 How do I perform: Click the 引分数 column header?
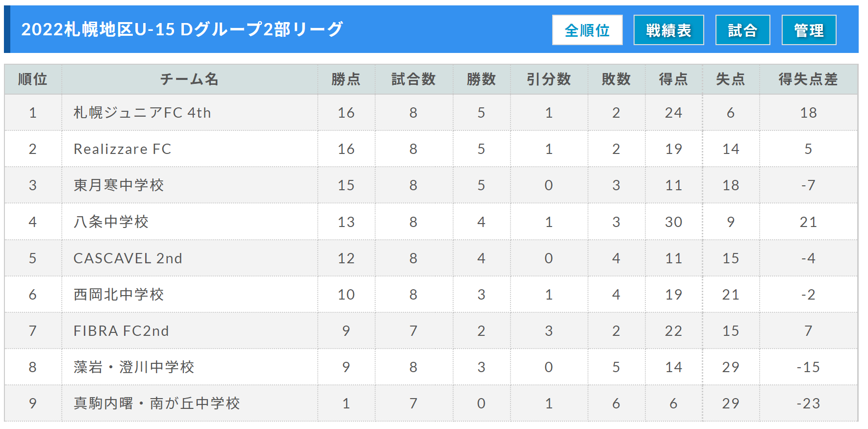coord(549,79)
